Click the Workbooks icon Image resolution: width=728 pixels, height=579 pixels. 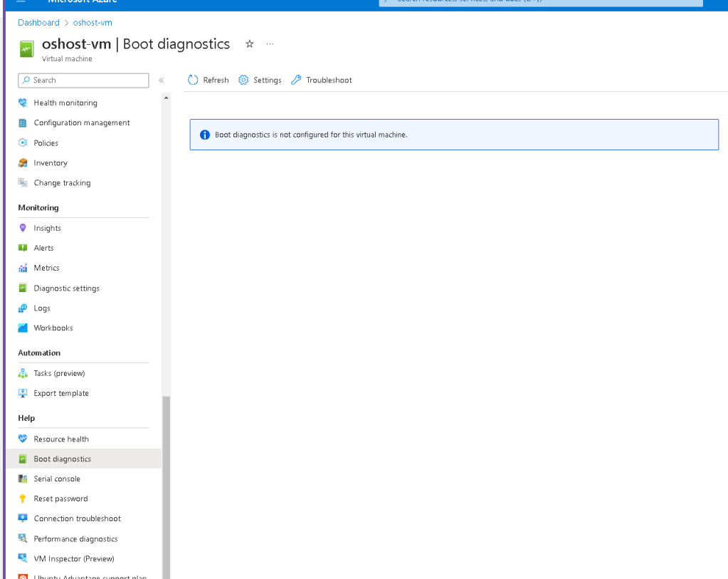click(23, 328)
